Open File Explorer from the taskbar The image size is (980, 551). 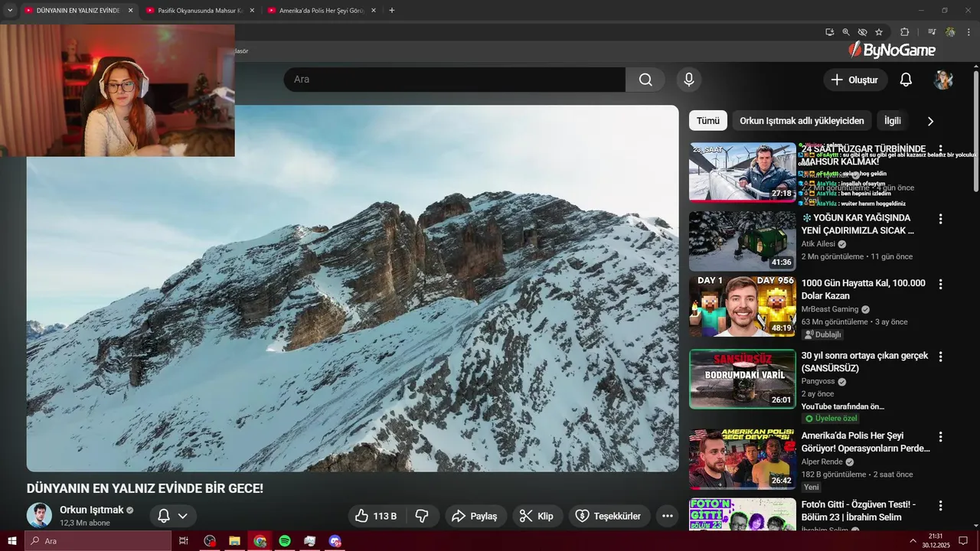(234, 541)
